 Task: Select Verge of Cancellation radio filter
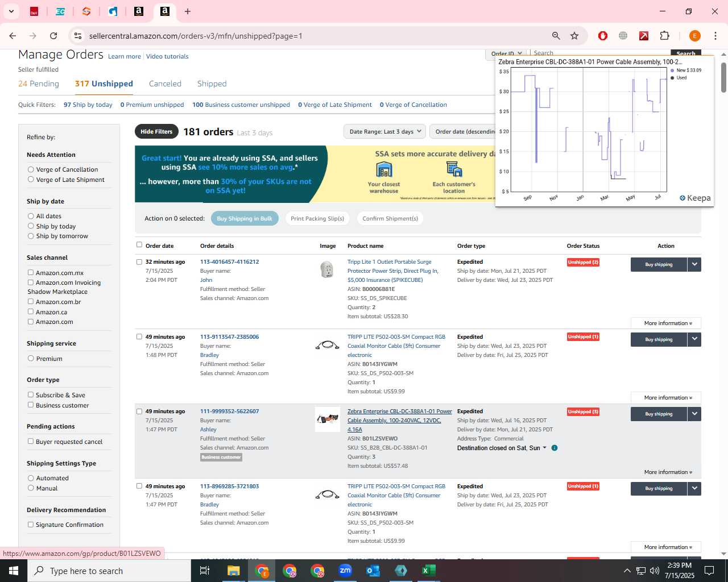pyautogui.click(x=31, y=169)
